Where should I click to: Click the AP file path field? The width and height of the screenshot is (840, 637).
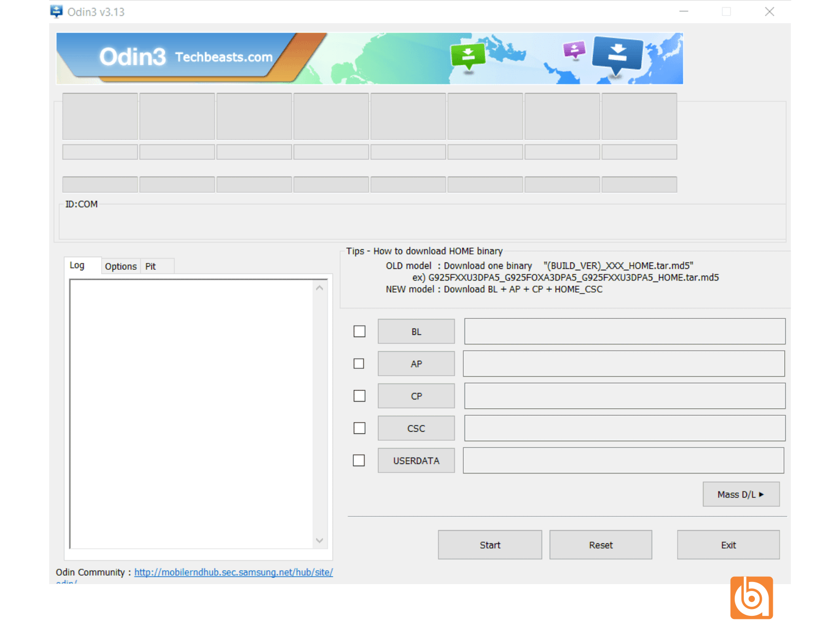(624, 363)
